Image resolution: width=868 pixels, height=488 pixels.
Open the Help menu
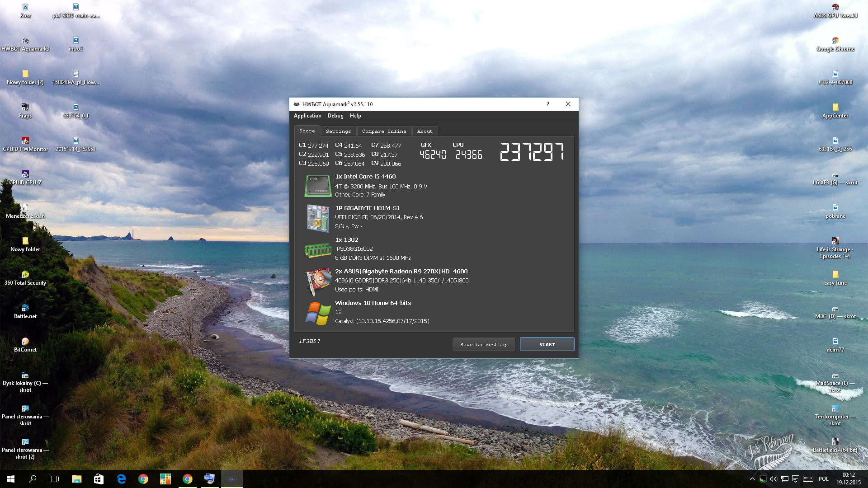[x=355, y=116]
